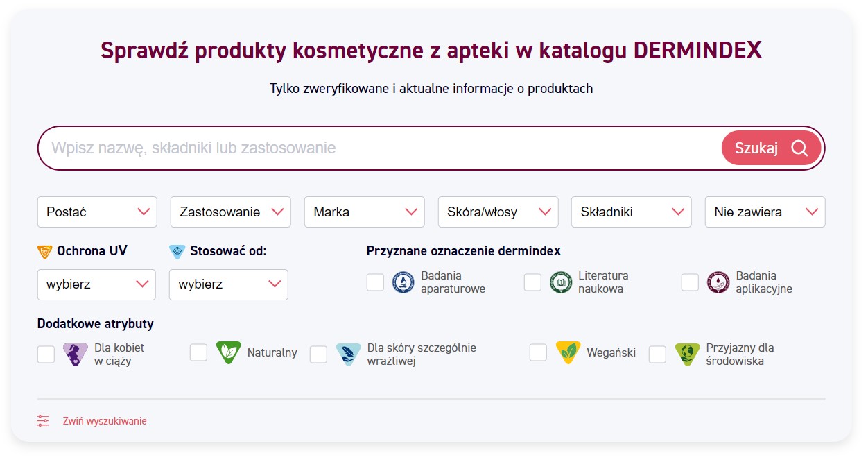Viewport: 868px width, 462px height.
Task: Click the Ochrona UV label
Action: 92,251
